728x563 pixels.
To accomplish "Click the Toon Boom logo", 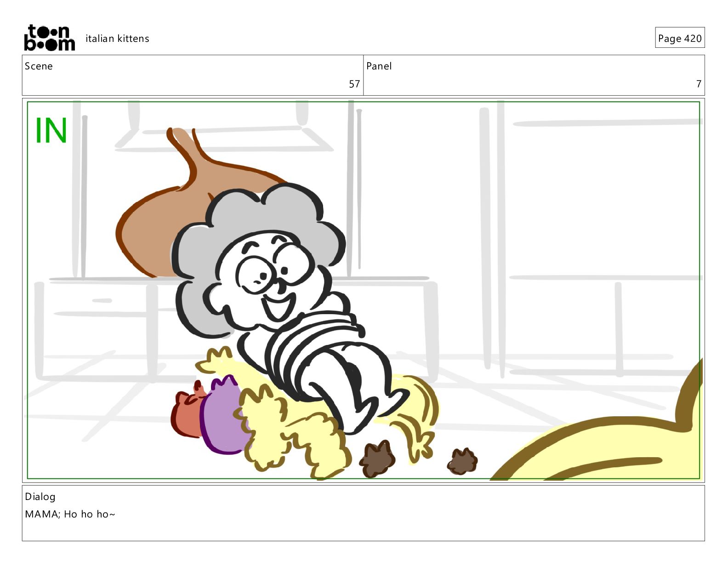I will pos(49,38).
